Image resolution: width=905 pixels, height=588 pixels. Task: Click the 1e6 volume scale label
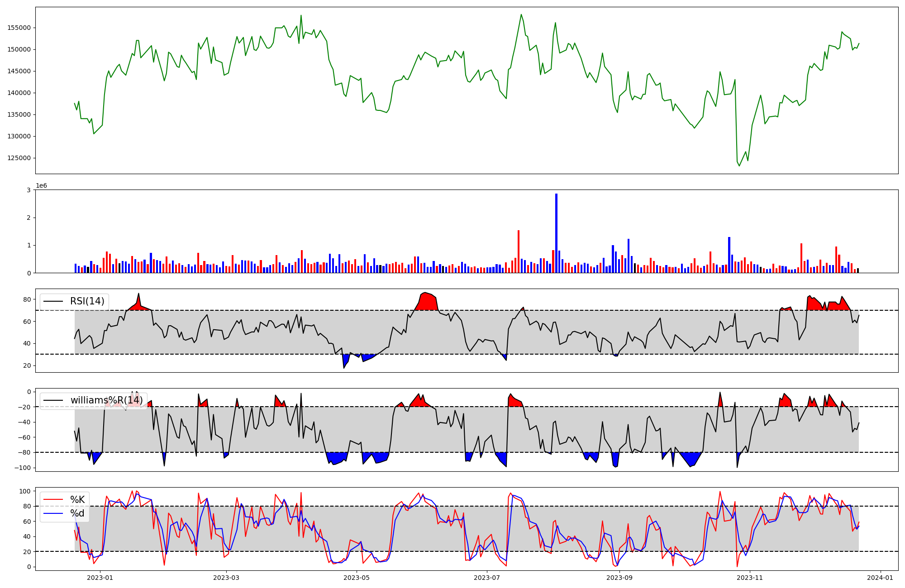coord(41,186)
